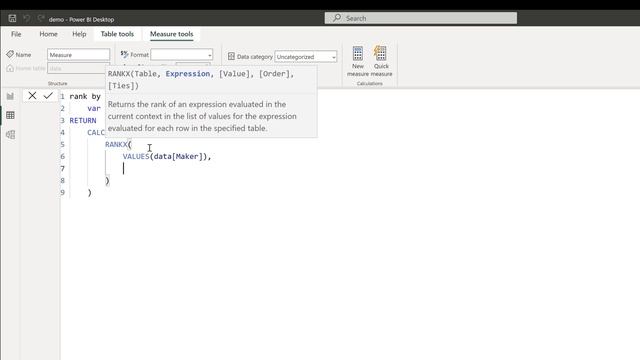Screen dimensions: 640x360
Task: Click the Search box in title bar
Action: (x=420, y=18)
